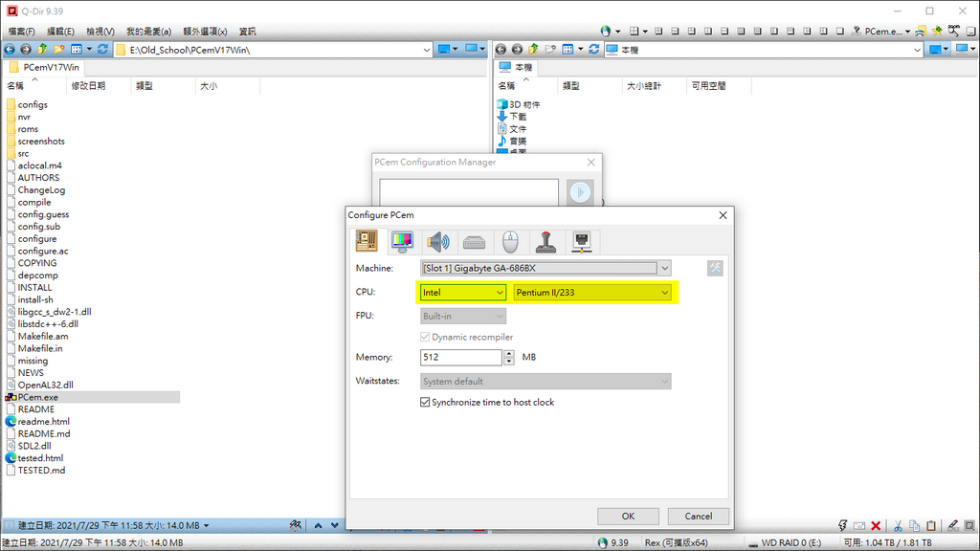Expand the Machine dropdown
This screenshot has height=551, width=980.
click(x=664, y=268)
